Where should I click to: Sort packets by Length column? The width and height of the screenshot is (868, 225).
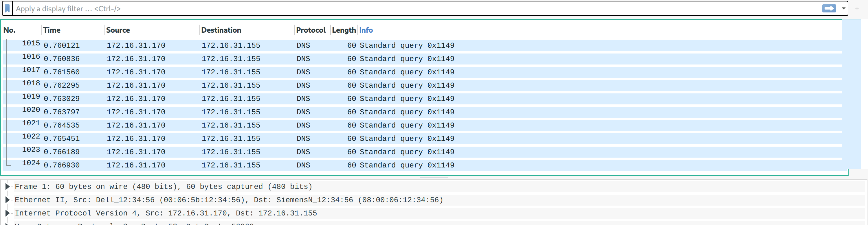tap(344, 30)
